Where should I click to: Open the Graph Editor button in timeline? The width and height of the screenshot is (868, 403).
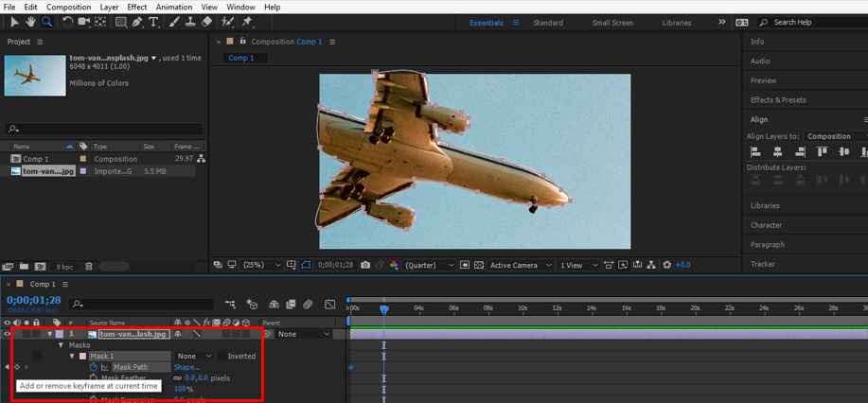pyautogui.click(x=330, y=304)
